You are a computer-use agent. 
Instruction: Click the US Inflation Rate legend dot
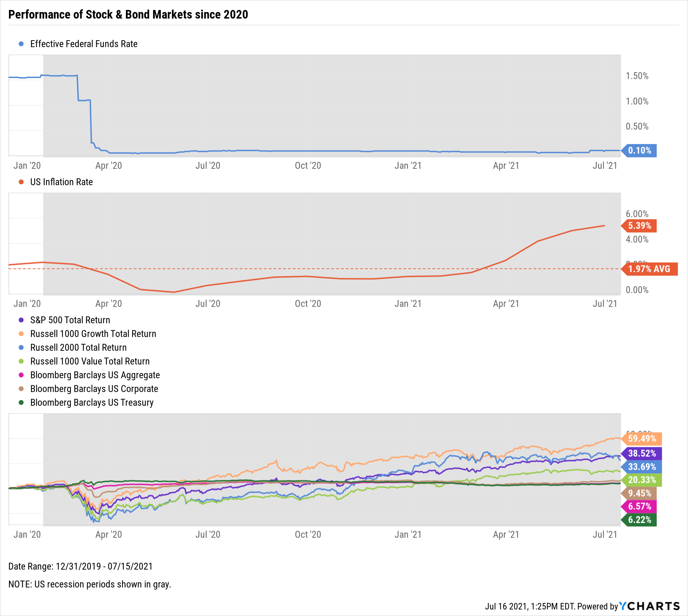21,182
